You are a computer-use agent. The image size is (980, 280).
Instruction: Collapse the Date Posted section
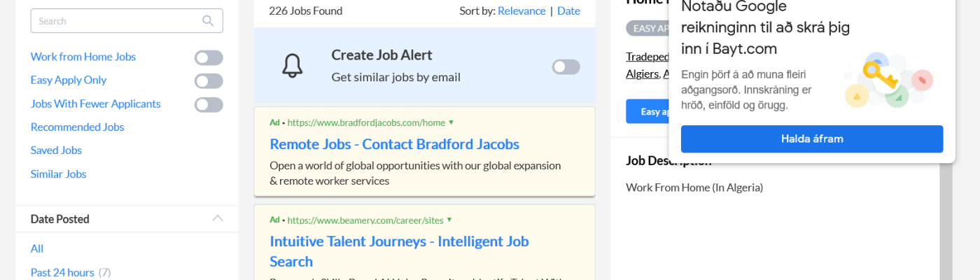[x=218, y=218]
